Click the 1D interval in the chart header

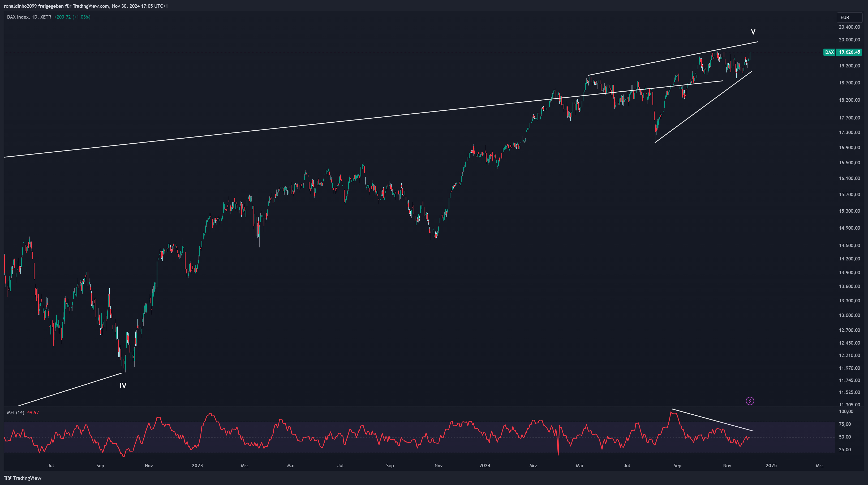click(x=34, y=17)
